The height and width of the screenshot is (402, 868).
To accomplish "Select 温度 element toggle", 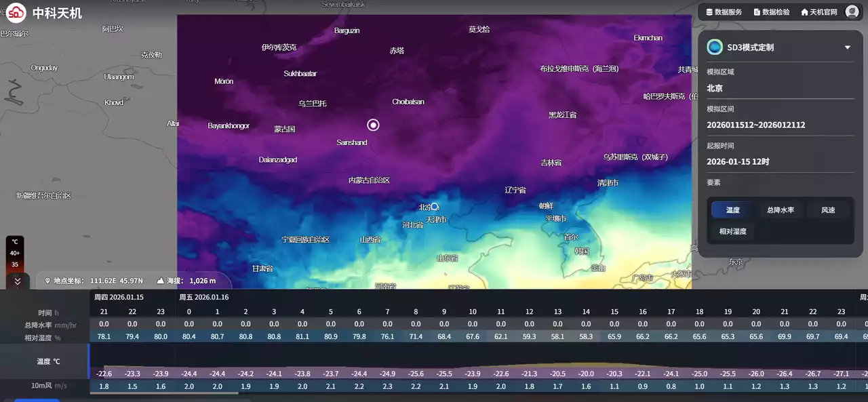I will (x=732, y=210).
